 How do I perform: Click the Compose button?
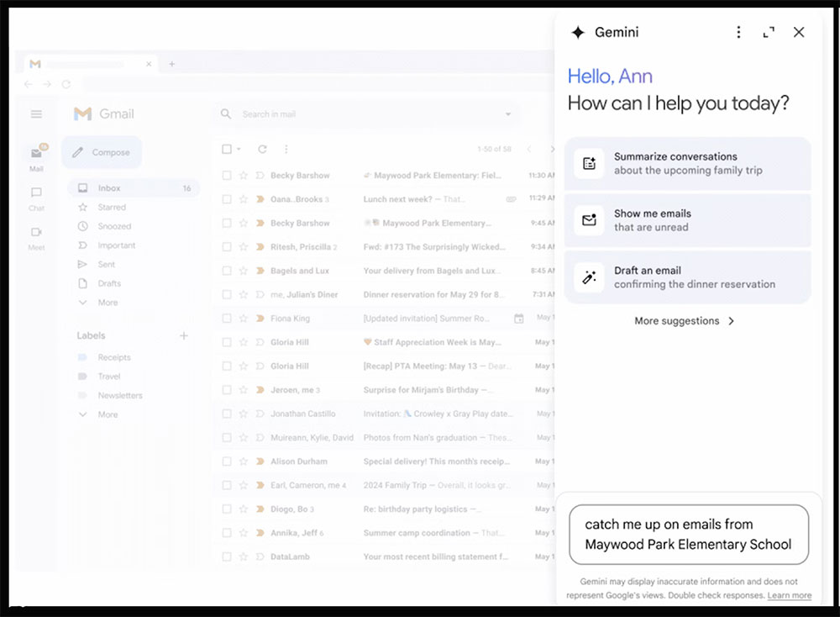pyautogui.click(x=102, y=152)
